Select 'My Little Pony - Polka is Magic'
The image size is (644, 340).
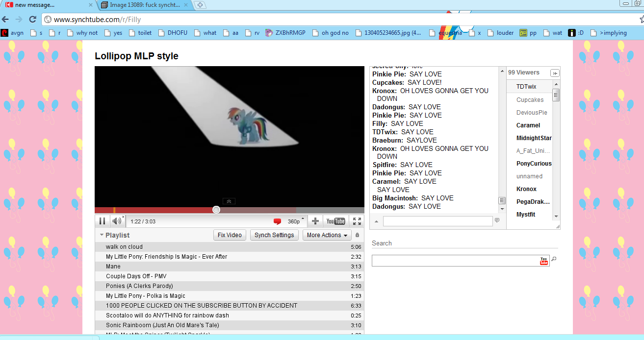pos(229,296)
